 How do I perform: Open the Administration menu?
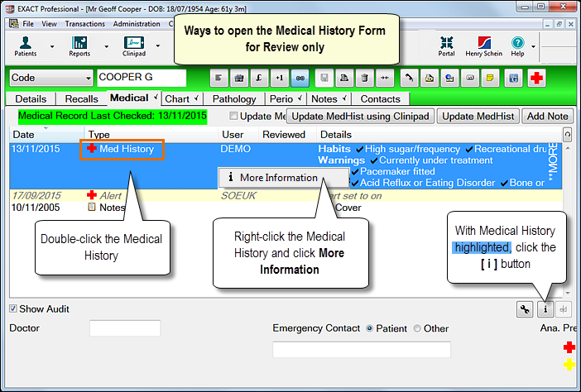(137, 24)
